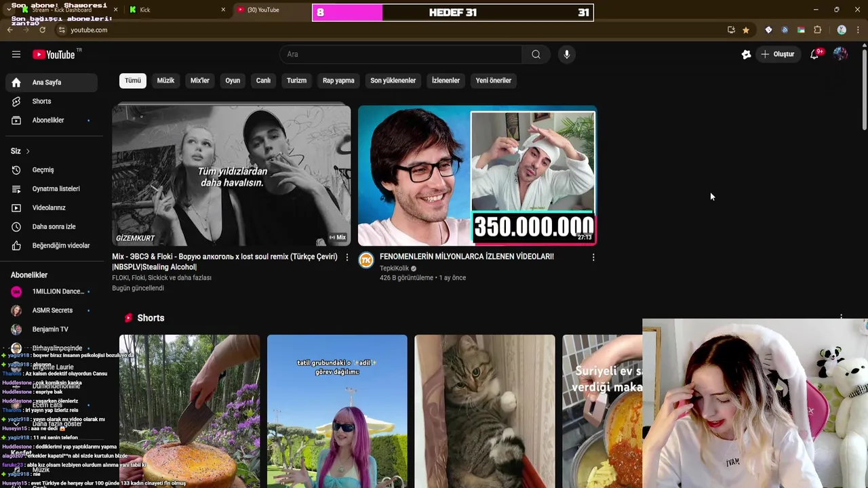Open Oynatma listeleri
Image resolution: width=868 pixels, height=488 pixels.
point(52,189)
